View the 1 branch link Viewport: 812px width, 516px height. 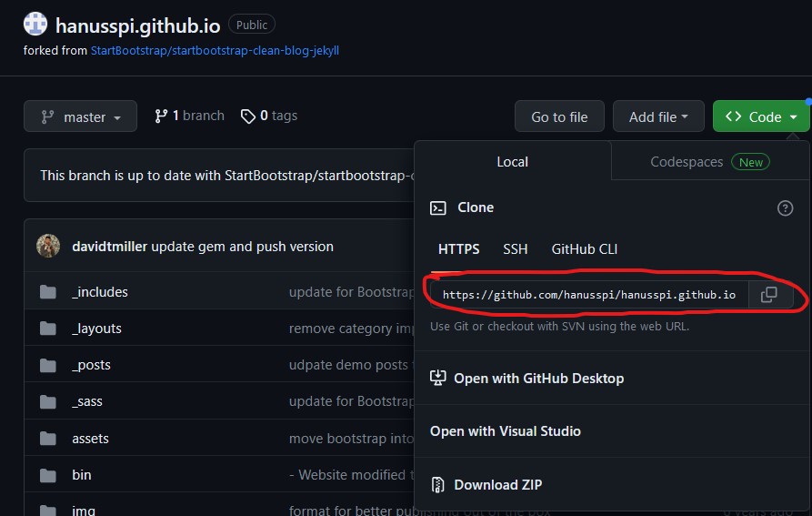tap(189, 116)
